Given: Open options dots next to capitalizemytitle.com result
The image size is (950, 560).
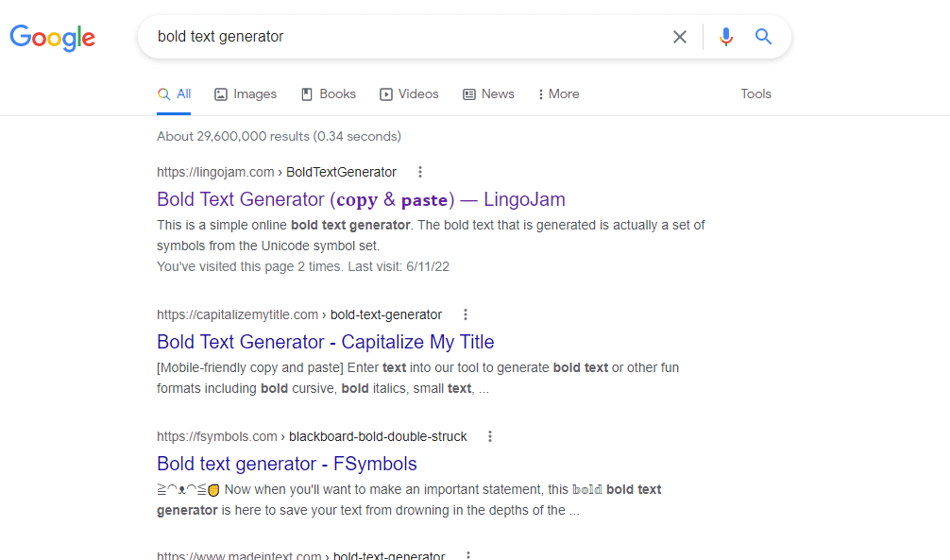Looking at the screenshot, I should [466, 314].
